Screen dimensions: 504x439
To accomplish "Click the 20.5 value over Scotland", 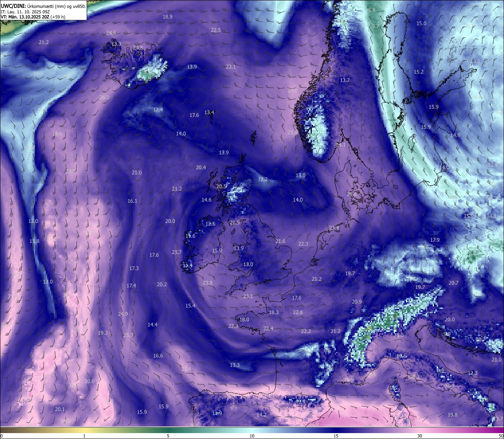I will tap(221, 186).
